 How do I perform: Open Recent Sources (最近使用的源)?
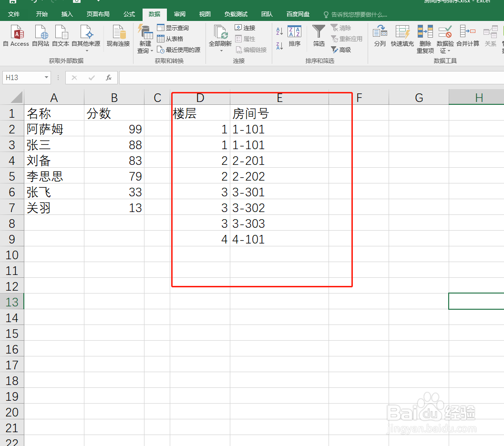(179, 50)
